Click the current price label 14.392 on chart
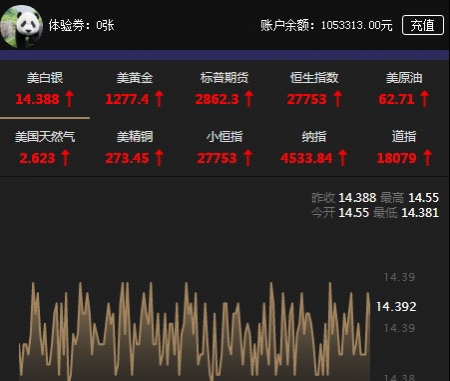Viewport: 450px width, 381px height. [x=396, y=306]
